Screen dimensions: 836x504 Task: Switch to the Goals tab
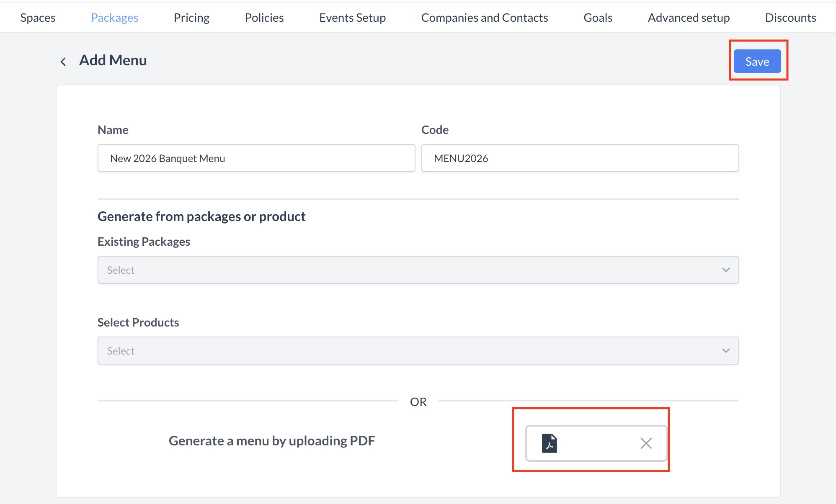(x=598, y=18)
